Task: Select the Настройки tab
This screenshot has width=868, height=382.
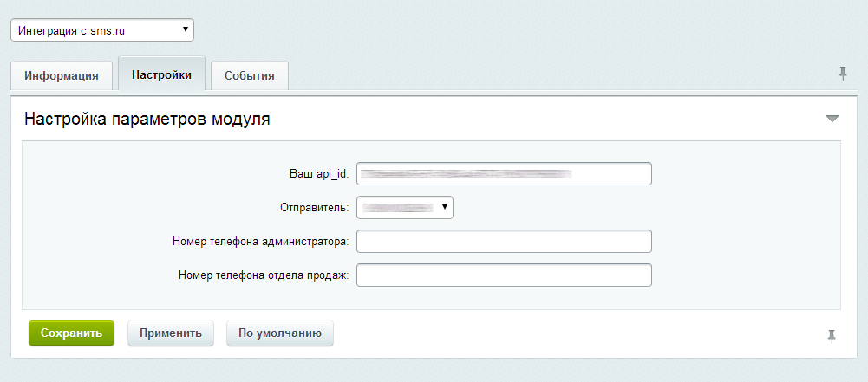Action: 161,74
